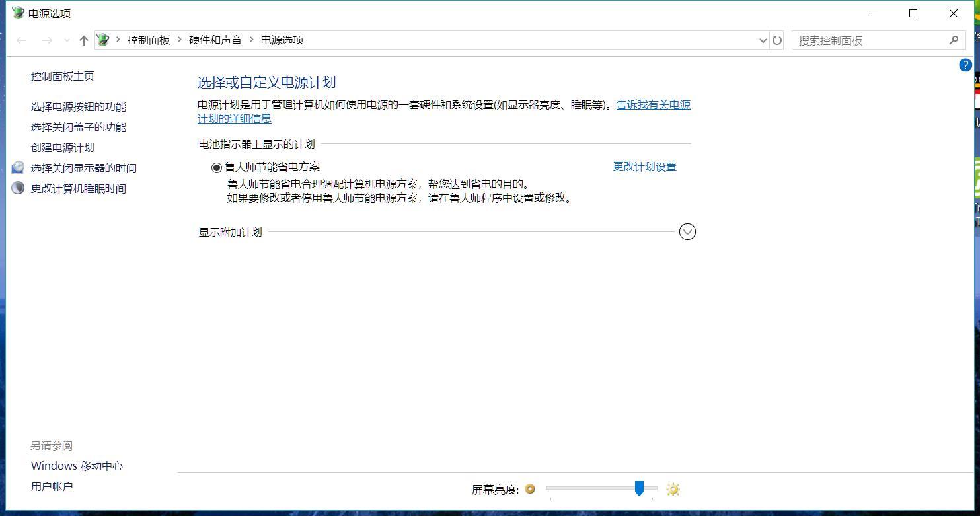Viewport: 980px width, 516px height.
Task: Click the 电池指示器上显示的计划 heading
Action: point(257,144)
